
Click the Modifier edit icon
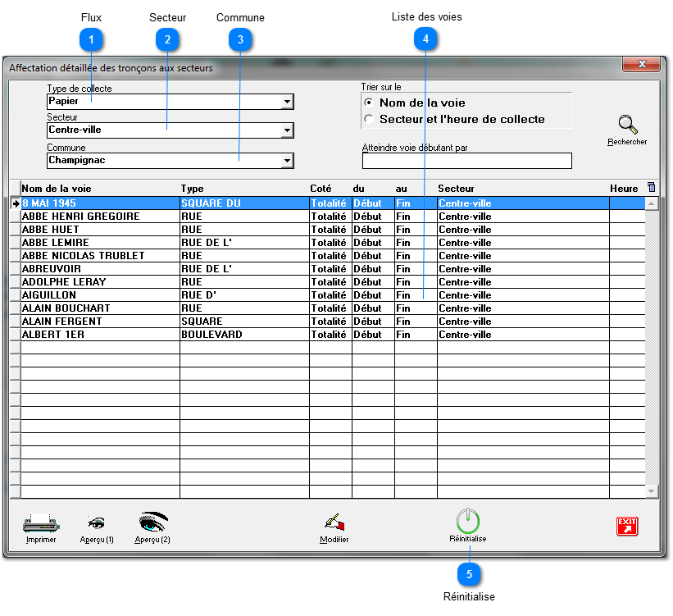point(334,522)
